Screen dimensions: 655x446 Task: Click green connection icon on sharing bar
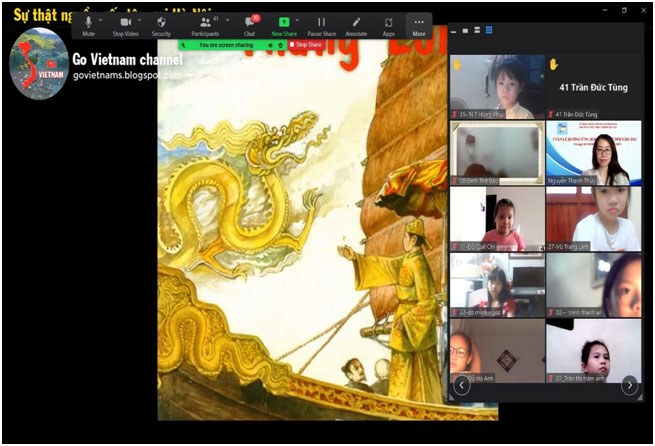183,45
